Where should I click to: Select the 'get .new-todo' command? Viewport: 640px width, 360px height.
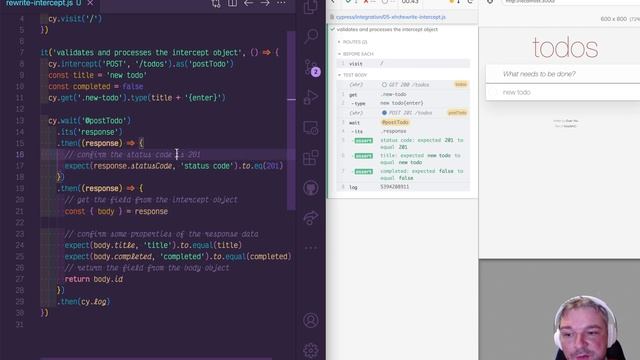[x=403, y=94]
